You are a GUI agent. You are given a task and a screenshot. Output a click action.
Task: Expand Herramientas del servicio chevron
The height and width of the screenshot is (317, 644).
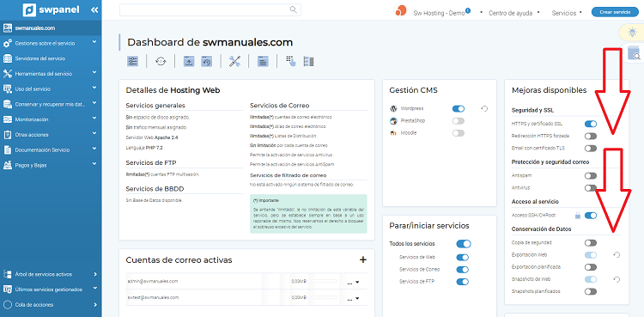tap(94, 73)
